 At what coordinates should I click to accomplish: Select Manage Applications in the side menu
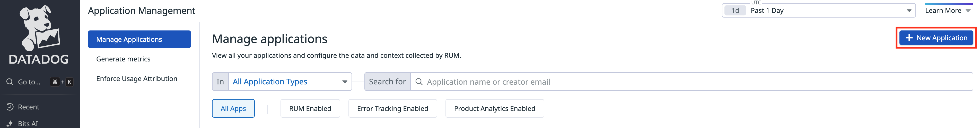point(139,39)
